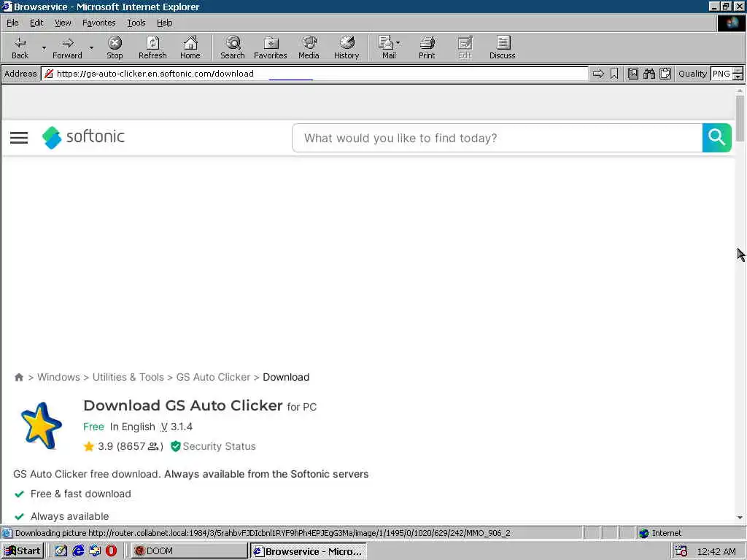Image resolution: width=747 pixels, height=560 pixels.
Task: Open the Utilities & Tools breadcrumb
Action: click(128, 377)
